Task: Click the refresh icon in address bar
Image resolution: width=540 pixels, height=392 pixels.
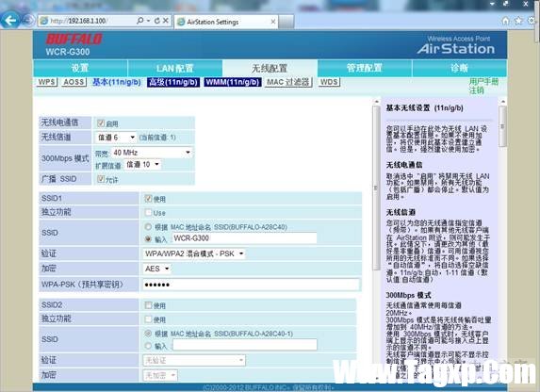Action: 157,21
